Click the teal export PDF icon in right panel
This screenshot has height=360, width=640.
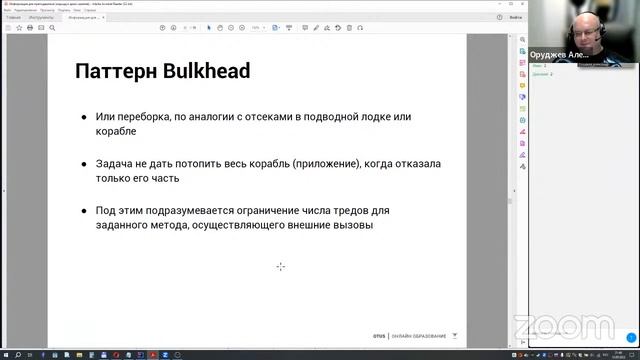pos(522,51)
